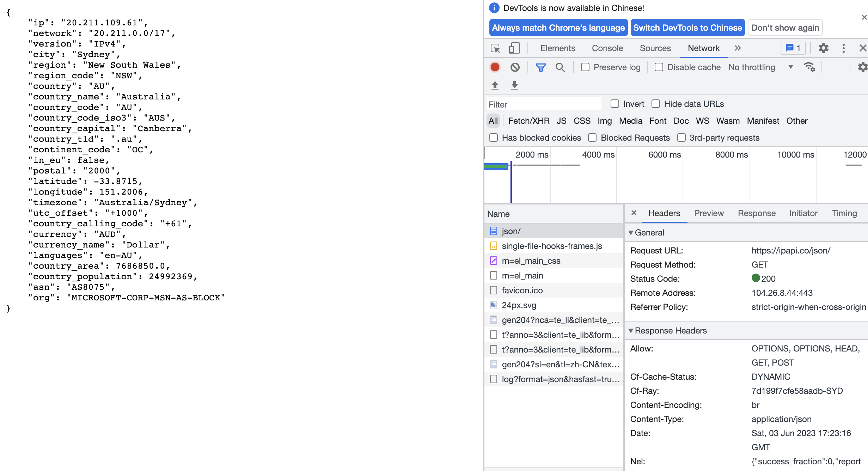Open network conditions panel

click(x=810, y=67)
